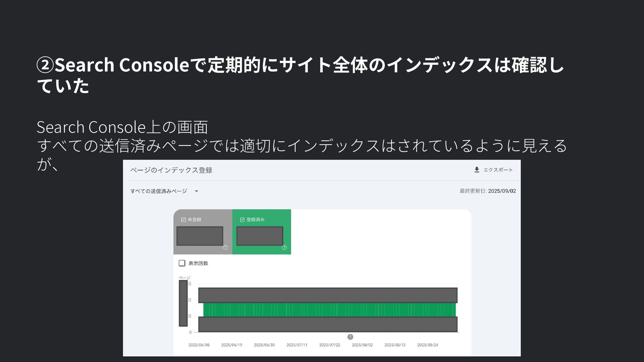This screenshot has width=644, height=362.
Task: Click the 2025/06/08 date axis label
Action: point(199,345)
